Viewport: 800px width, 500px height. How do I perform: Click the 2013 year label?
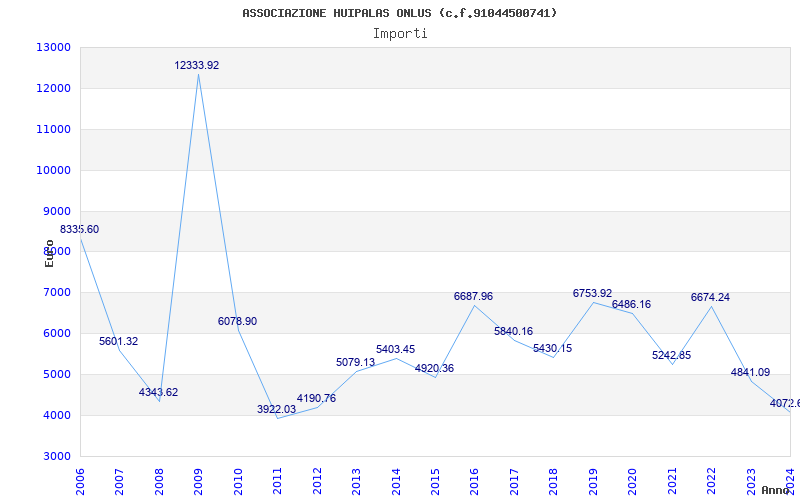356,482
